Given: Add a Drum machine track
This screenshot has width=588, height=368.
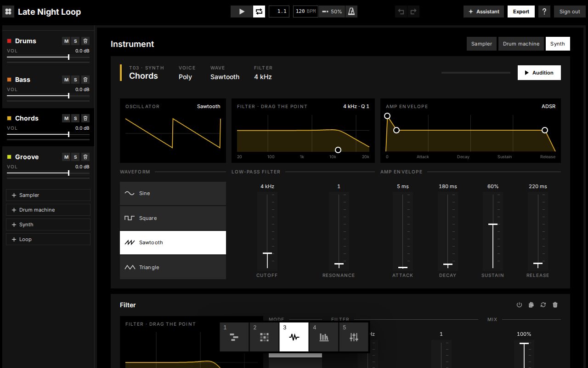Looking at the screenshot, I should 48,210.
